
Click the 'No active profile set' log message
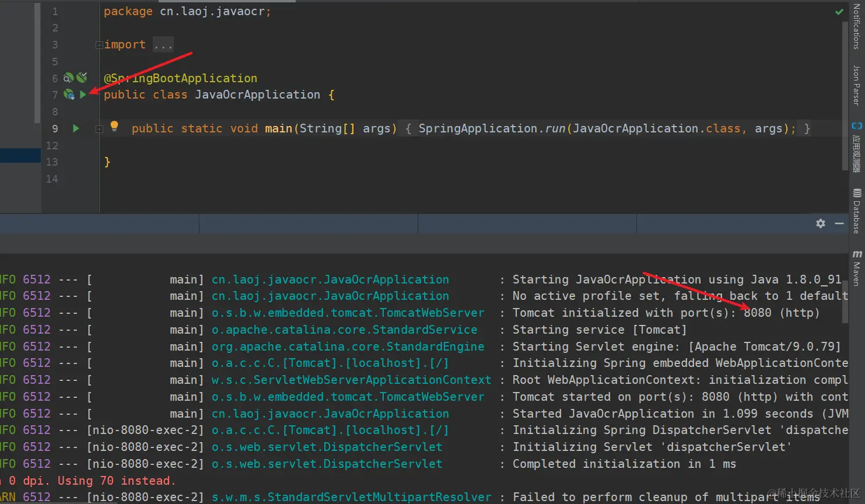pyautogui.click(x=680, y=296)
